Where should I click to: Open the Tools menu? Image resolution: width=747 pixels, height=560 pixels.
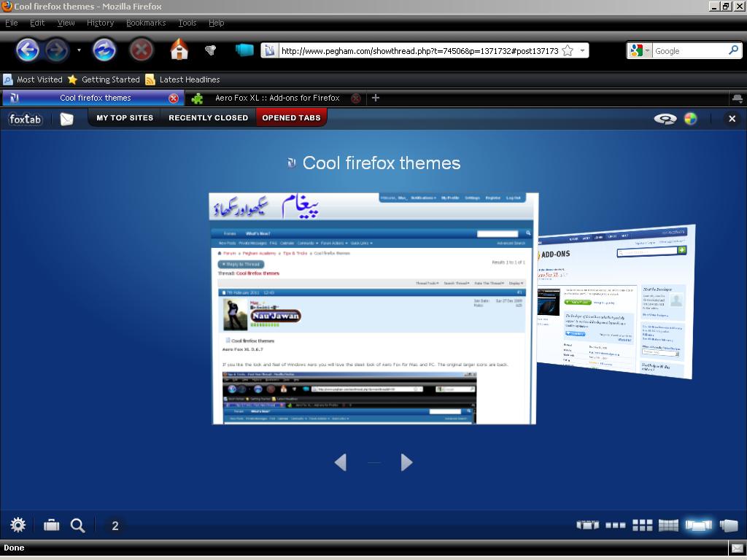tap(187, 23)
